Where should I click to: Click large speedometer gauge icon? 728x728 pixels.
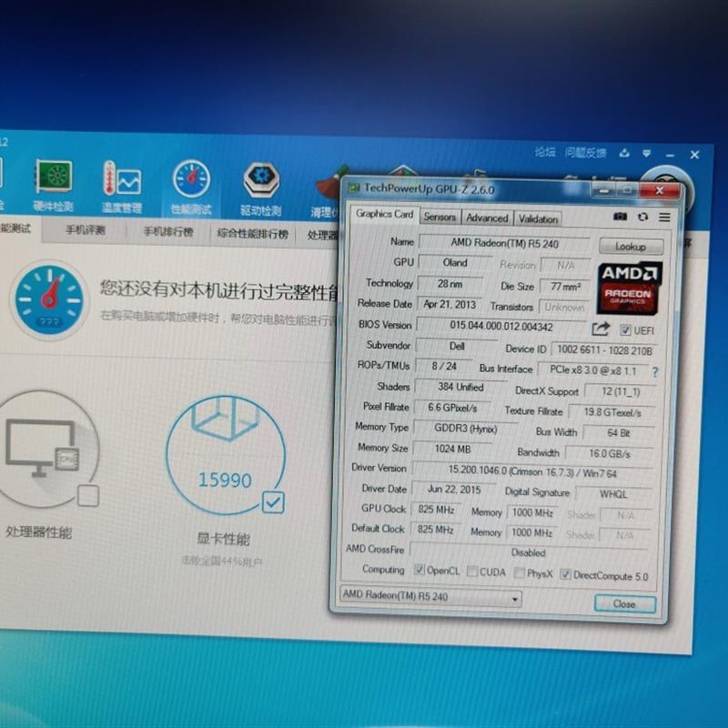tap(49, 300)
